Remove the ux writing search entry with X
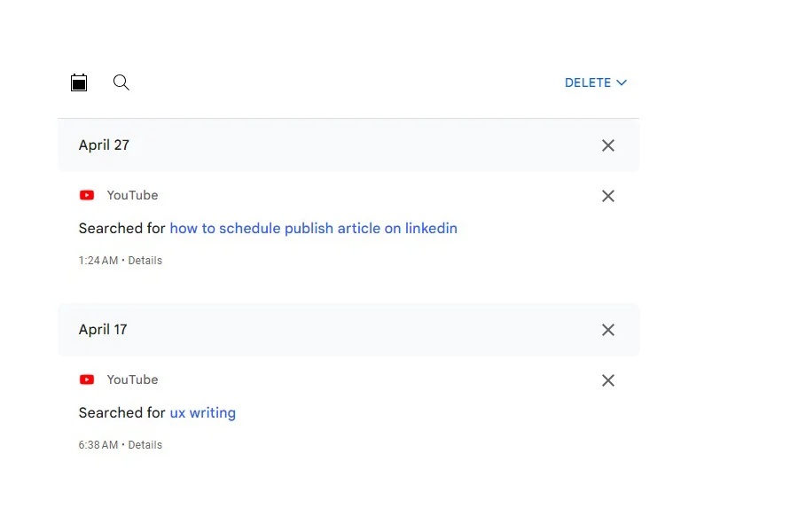 tap(608, 380)
